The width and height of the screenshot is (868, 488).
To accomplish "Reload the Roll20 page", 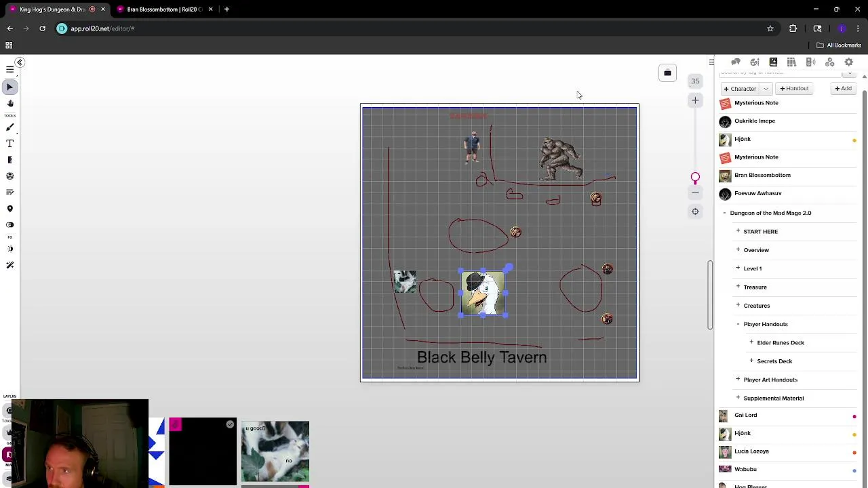I will pos(42,28).
